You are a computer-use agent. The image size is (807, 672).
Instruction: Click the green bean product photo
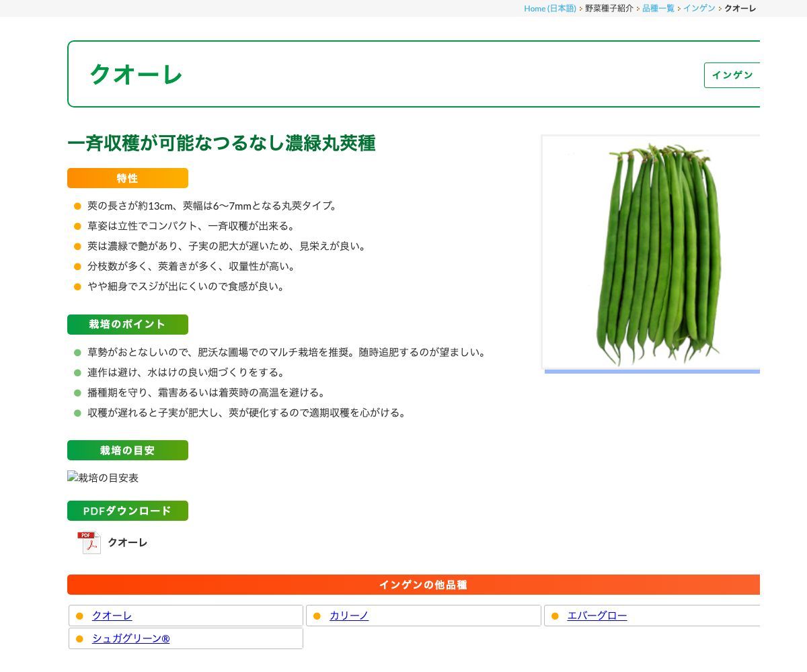click(x=652, y=252)
